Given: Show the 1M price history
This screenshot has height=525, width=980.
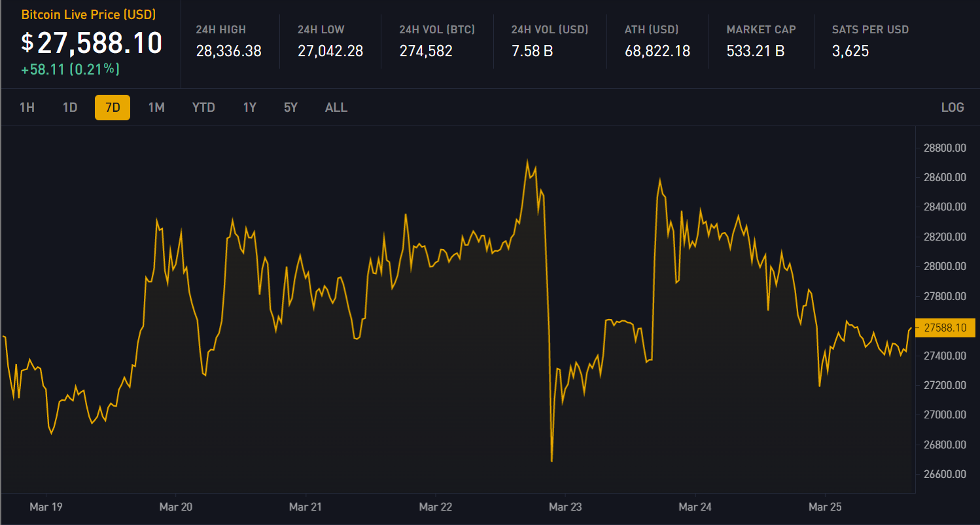Looking at the screenshot, I should [x=156, y=107].
